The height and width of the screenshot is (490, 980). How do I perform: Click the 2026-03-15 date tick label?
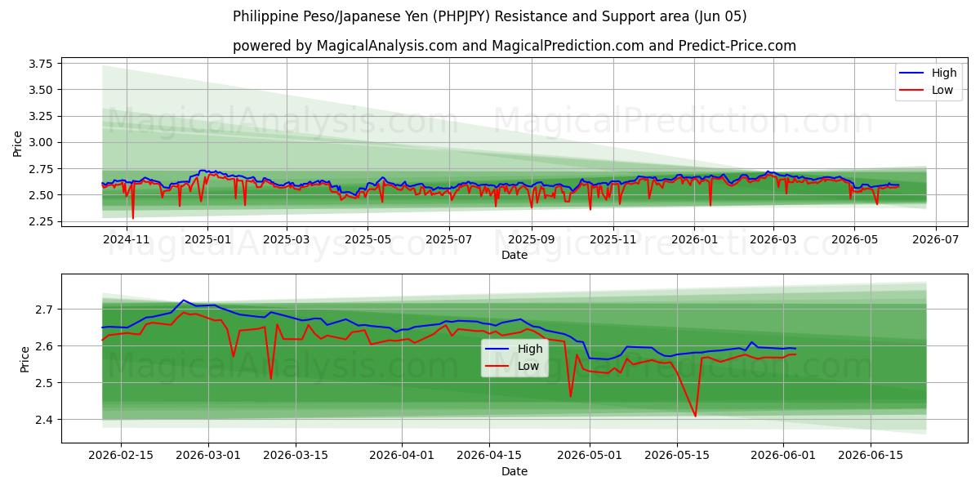coord(296,456)
